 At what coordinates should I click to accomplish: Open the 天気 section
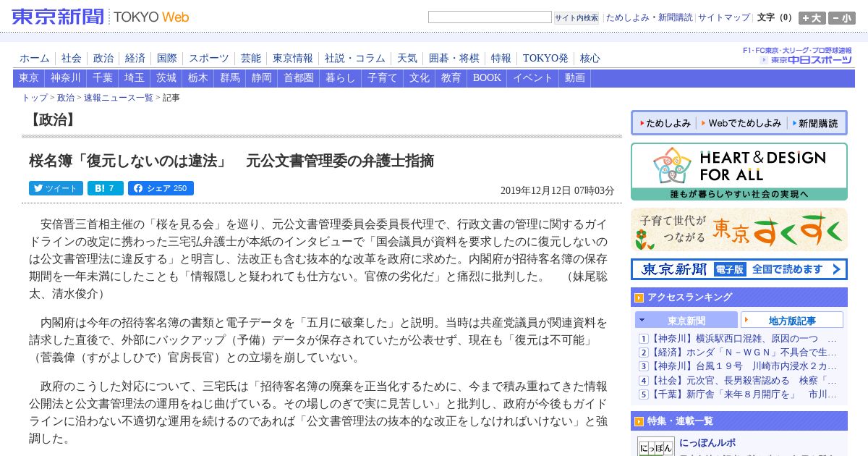coord(407,59)
